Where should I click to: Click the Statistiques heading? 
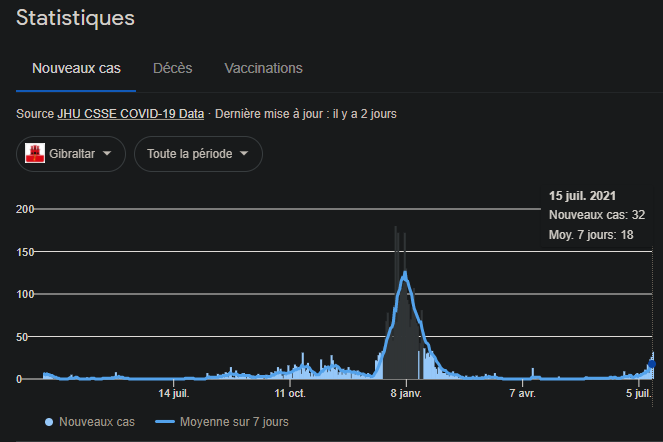click(75, 18)
